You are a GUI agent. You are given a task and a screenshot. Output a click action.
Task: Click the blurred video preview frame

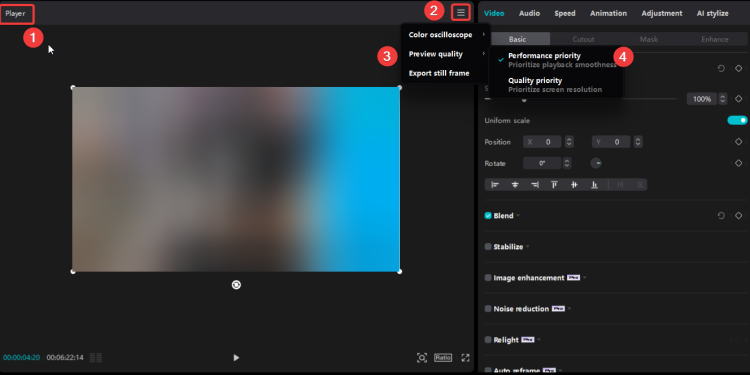coord(236,179)
